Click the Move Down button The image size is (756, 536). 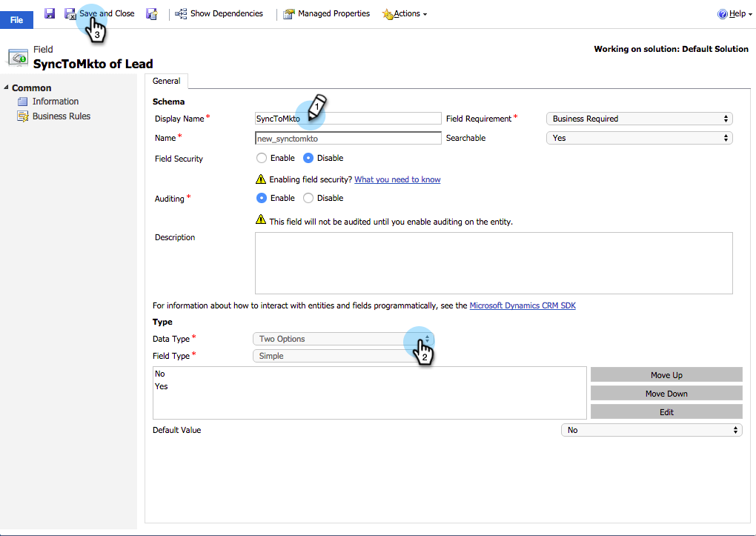[666, 394]
